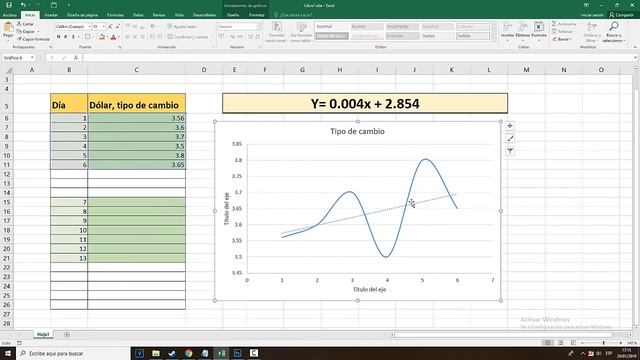Click Windows search box

(73, 353)
